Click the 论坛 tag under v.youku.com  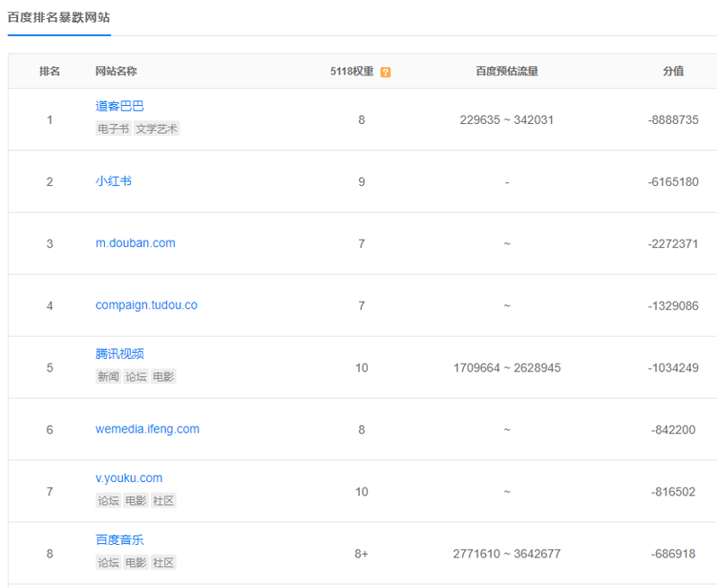(109, 501)
